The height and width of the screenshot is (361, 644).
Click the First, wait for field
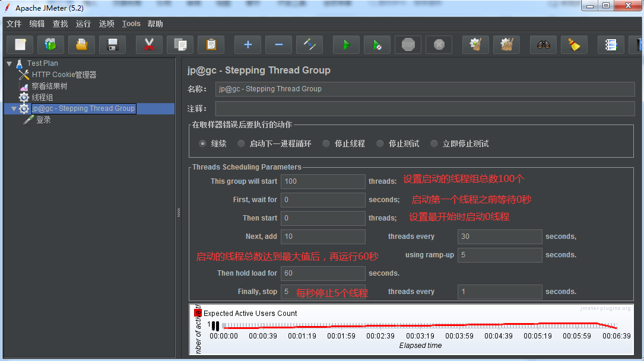[323, 200]
